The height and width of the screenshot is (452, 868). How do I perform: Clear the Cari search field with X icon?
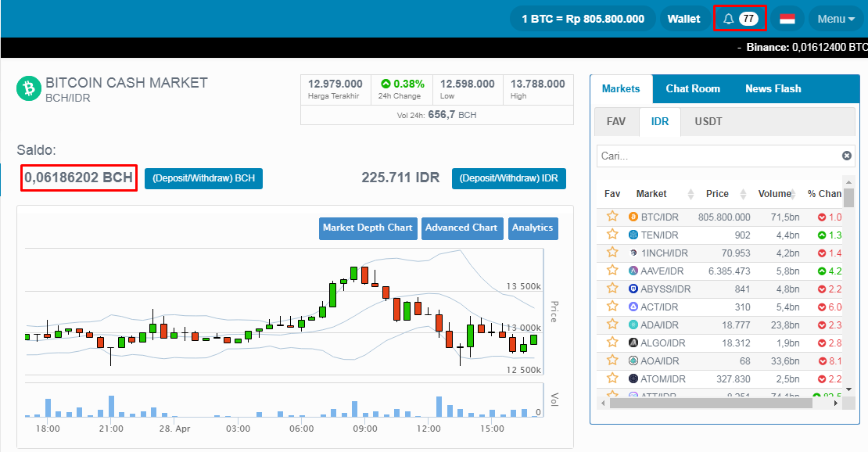(x=846, y=156)
